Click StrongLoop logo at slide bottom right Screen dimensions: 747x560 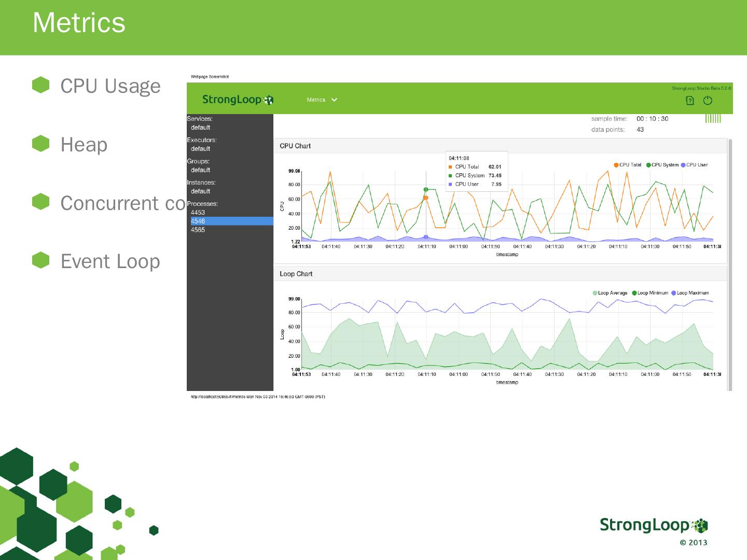pyautogui.click(x=654, y=525)
